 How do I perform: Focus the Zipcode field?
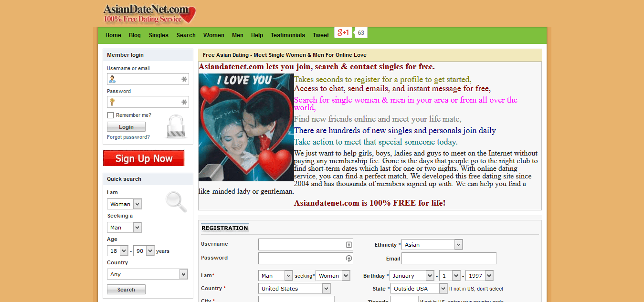404,299
